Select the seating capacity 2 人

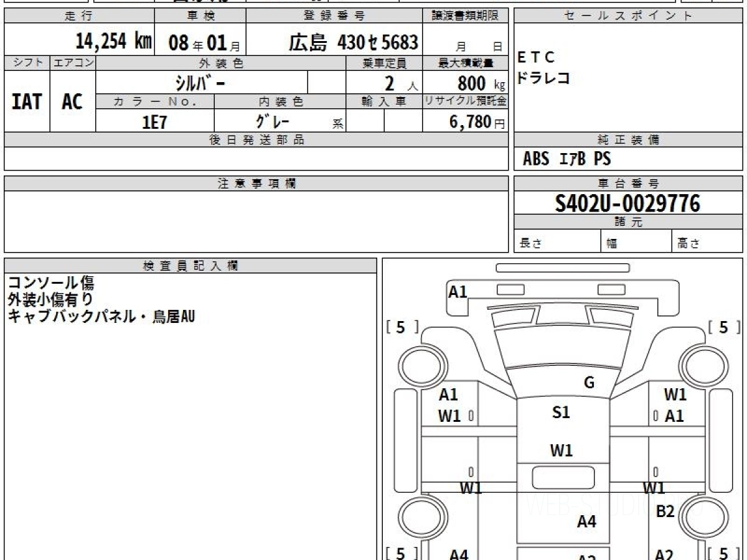point(401,83)
